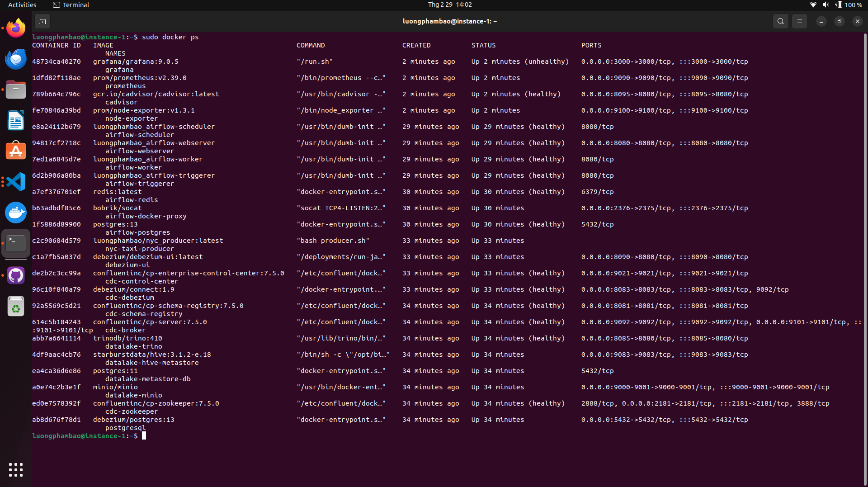Viewport: 868px width, 487px height.
Task: Click debezium/connect:1.9 image name
Action: coord(134,289)
